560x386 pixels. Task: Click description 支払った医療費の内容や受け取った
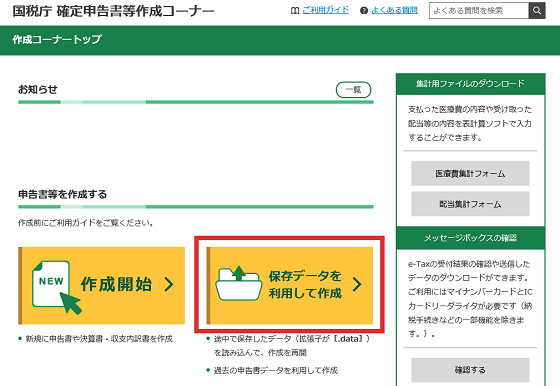point(470,109)
